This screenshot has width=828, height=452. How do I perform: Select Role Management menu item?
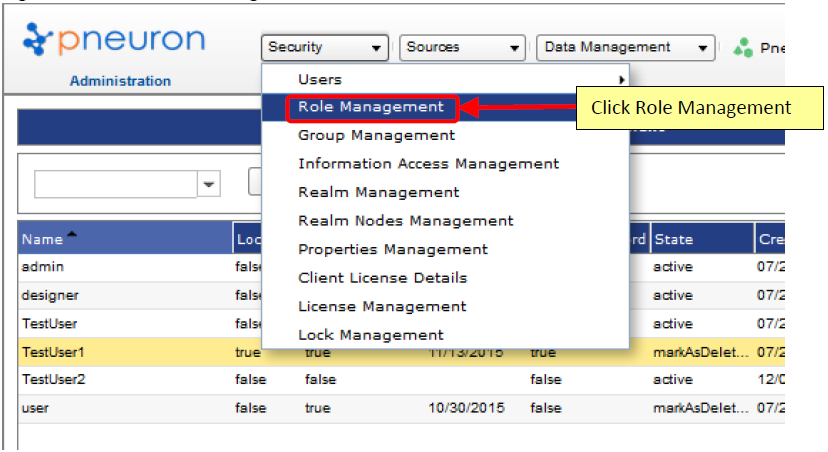[x=371, y=107]
